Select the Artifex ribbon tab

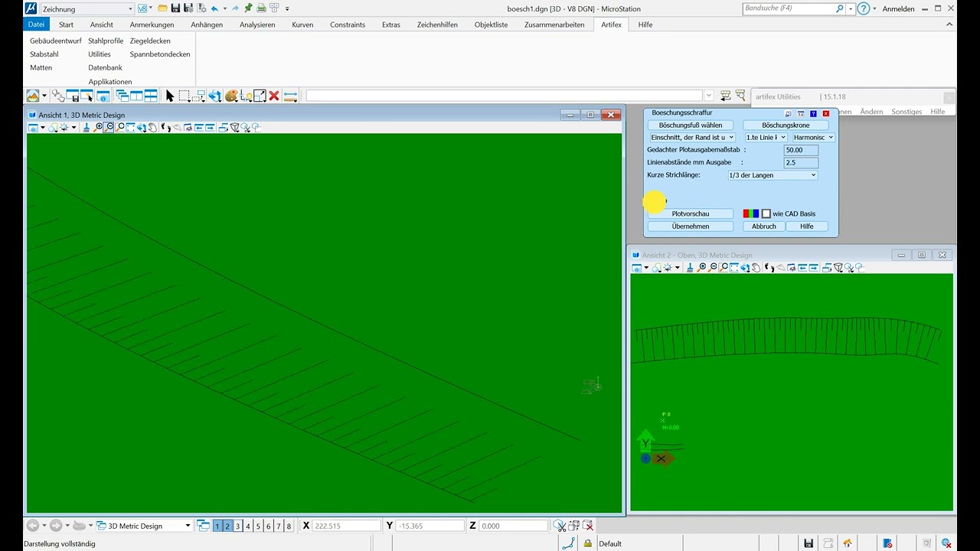pos(611,24)
